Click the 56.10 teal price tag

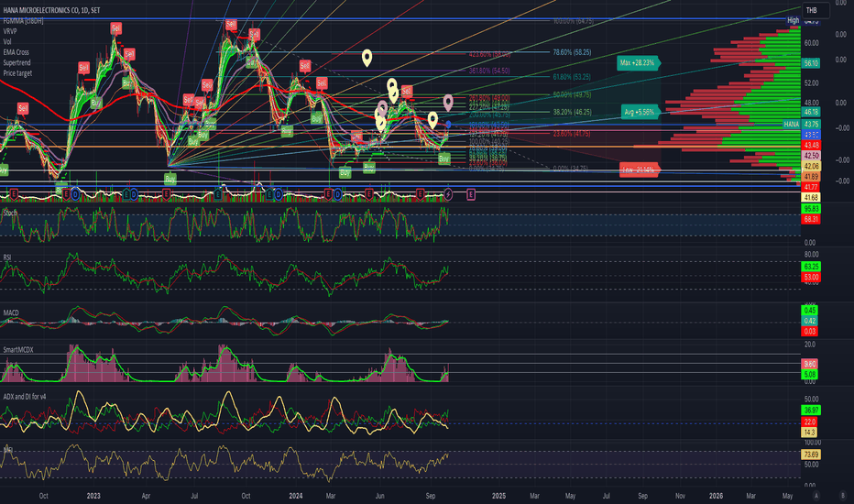click(811, 63)
